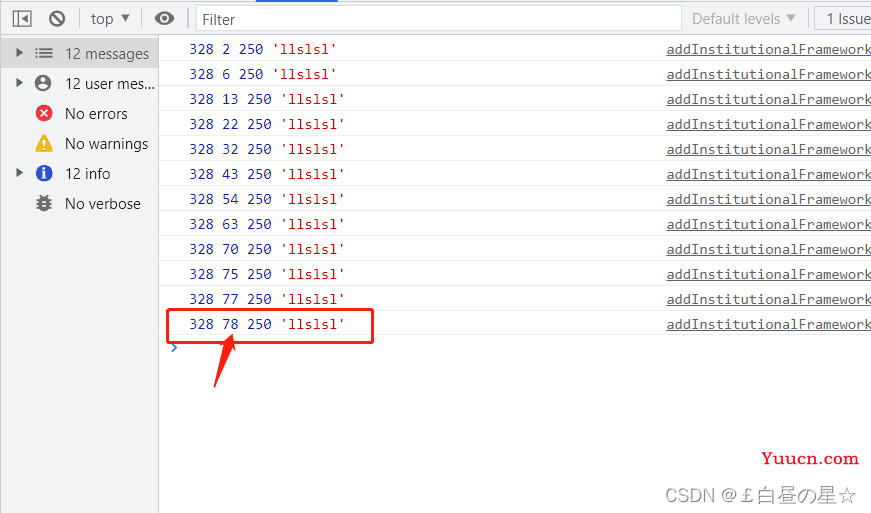Expand the 12 info group arrow
The width and height of the screenshot is (871, 513).
[x=19, y=173]
